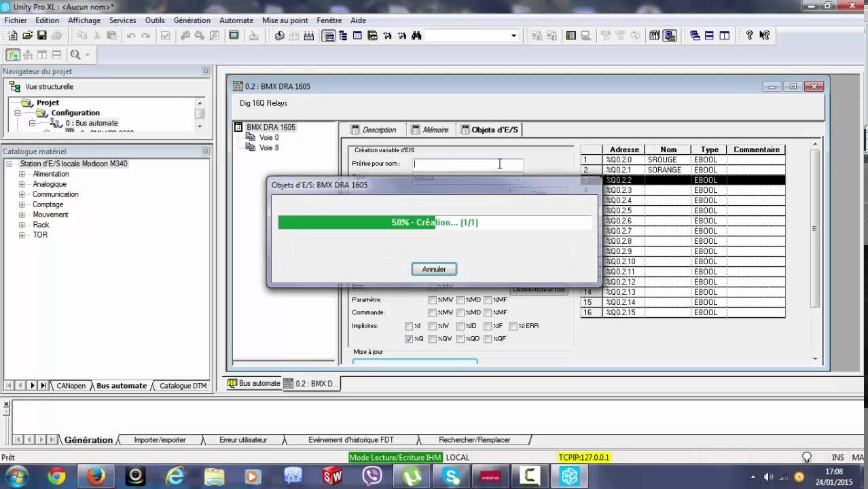
Task: Click the simulation mode toolbar icon
Action: 670,35
